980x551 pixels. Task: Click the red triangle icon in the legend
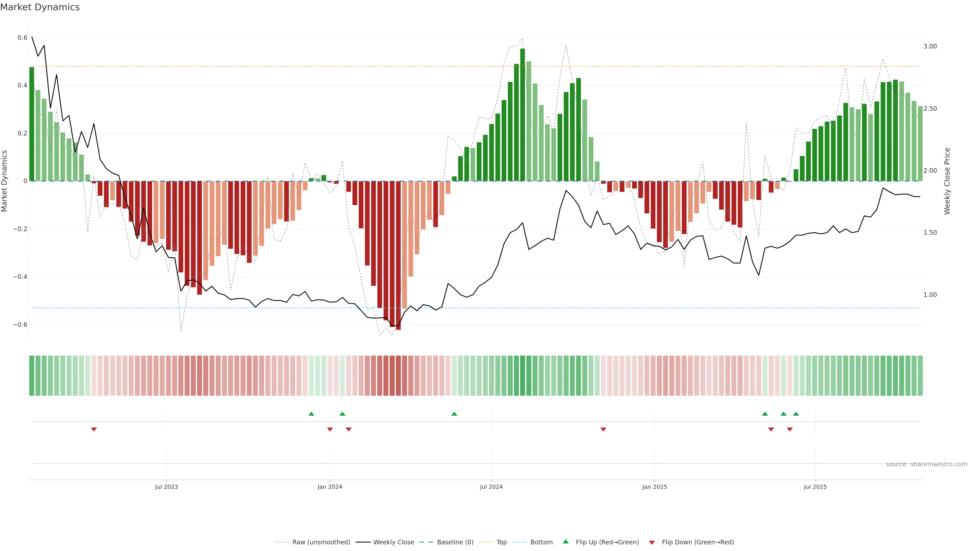652,543
